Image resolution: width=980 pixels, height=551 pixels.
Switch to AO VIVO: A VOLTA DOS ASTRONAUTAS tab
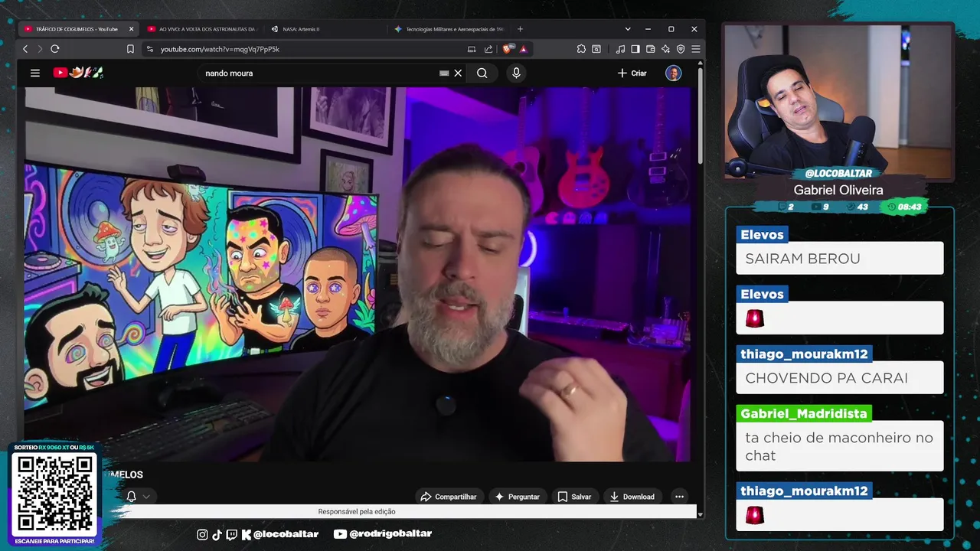202,29
